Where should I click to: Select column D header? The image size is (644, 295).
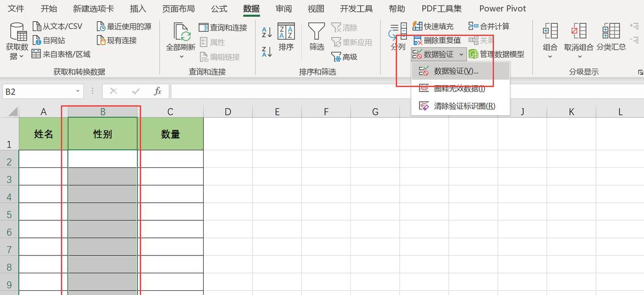(x=228, y=112)
